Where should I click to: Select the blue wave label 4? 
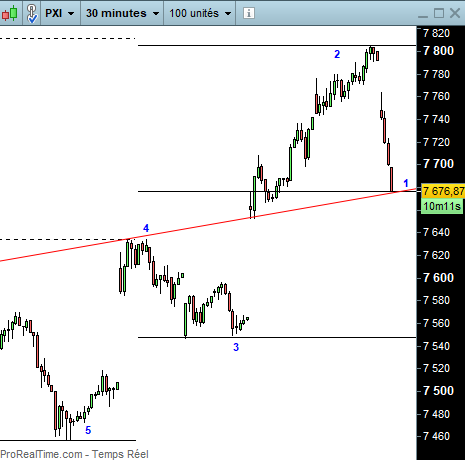tap(146, 228)
